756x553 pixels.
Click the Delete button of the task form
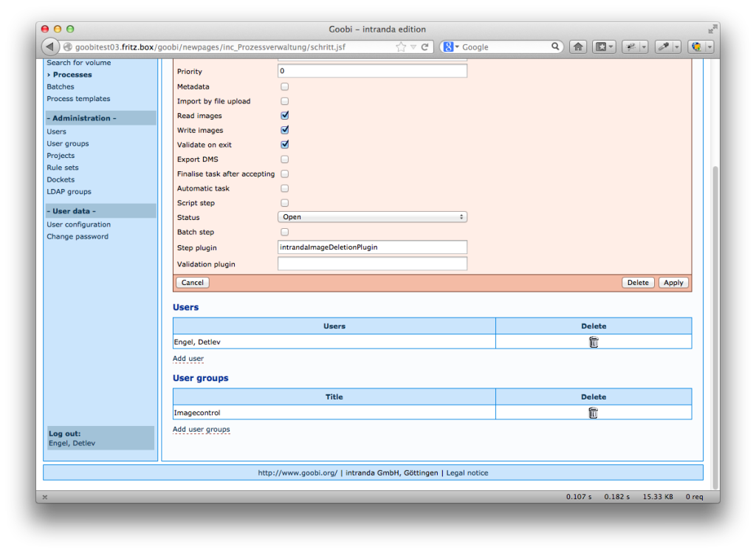(x=638, y=283)
